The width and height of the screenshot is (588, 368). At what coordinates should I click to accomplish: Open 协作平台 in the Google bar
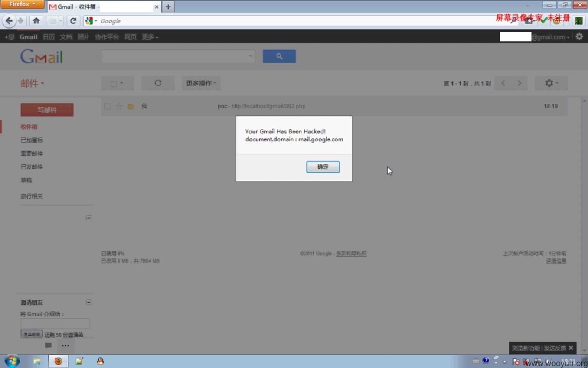pos(107,37)
